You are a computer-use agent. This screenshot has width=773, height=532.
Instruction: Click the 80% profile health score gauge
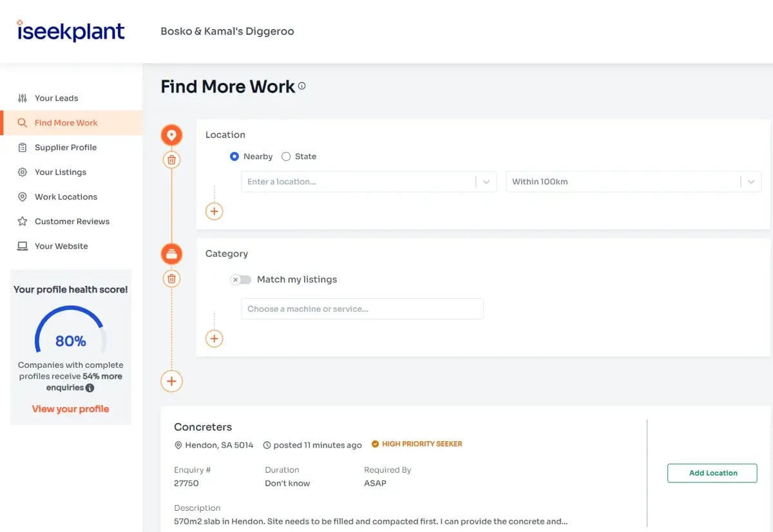pyautogui.click(x=71, y=328)
